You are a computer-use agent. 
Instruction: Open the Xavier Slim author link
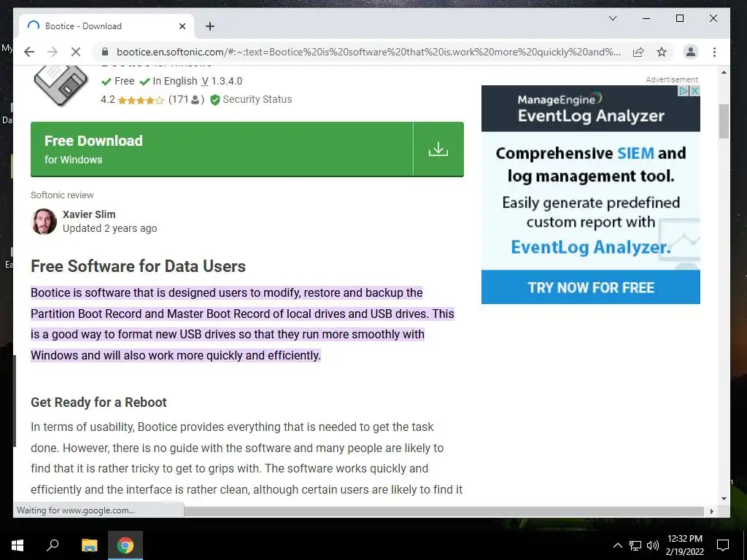[x=89, y=214]
